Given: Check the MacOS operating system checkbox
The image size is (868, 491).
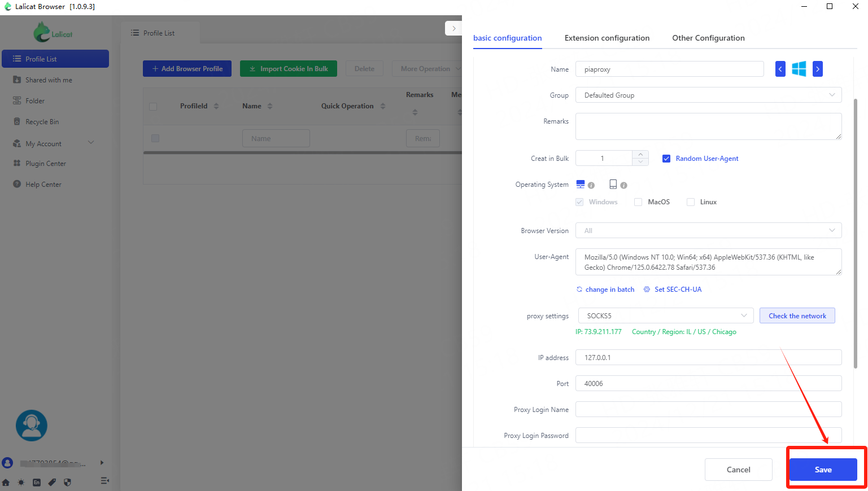Looking at the screenshot, I should 638,202.
